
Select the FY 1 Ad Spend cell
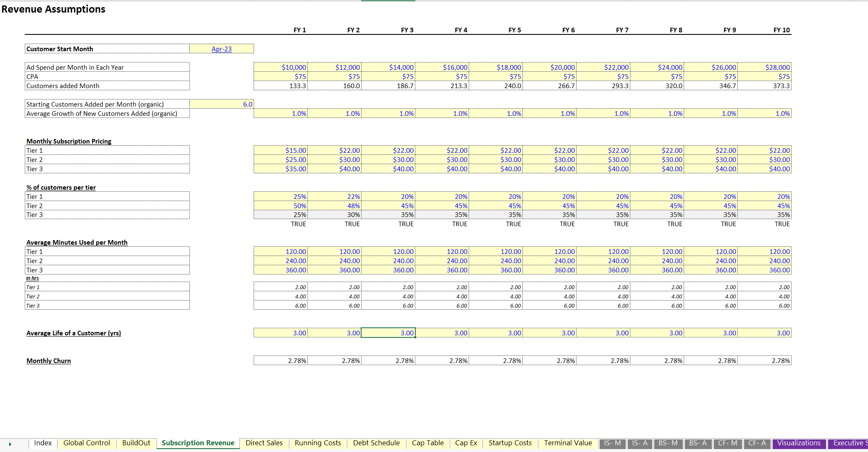281,67
